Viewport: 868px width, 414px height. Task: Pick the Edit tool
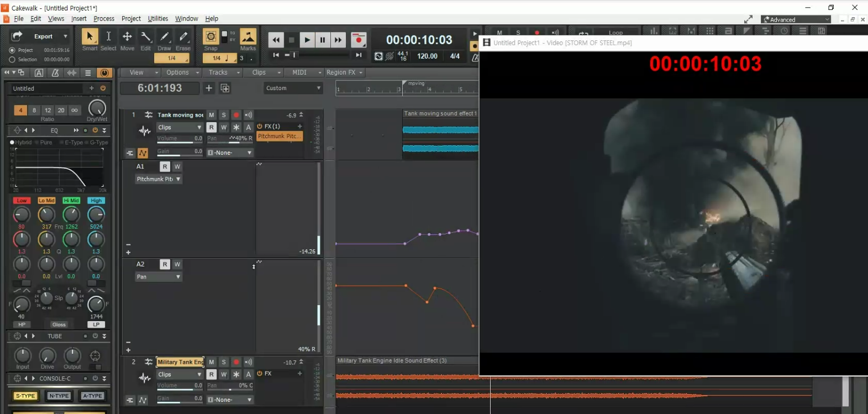pyautogui.click(x=146, y=36)
